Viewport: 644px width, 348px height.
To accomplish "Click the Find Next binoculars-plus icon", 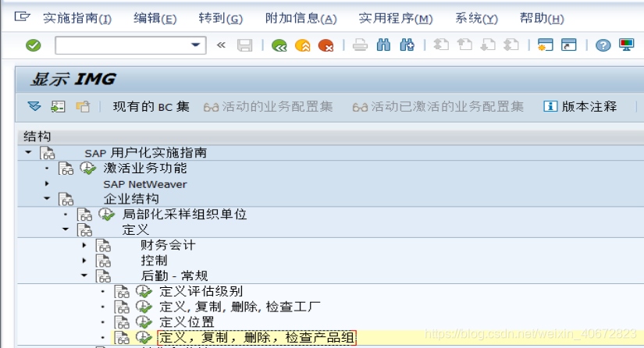I will (407, 44).
